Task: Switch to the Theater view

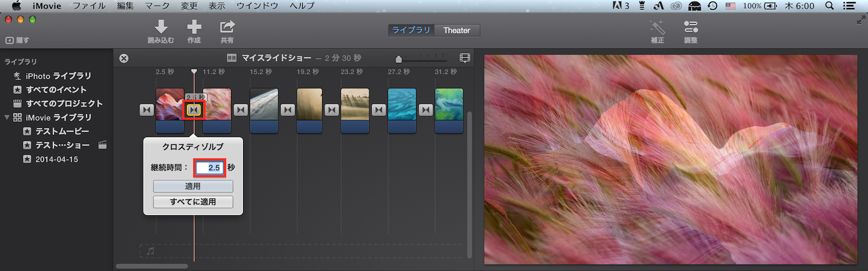Action: tap(456, 30)
